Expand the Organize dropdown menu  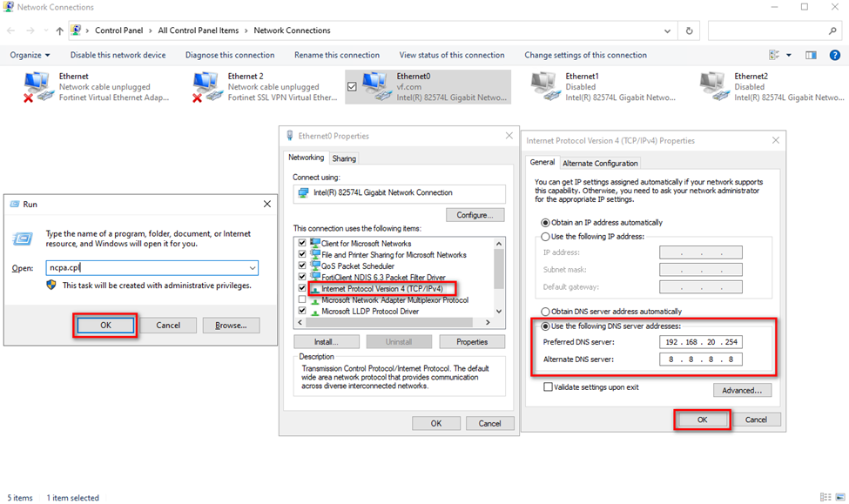pos(30,55)
